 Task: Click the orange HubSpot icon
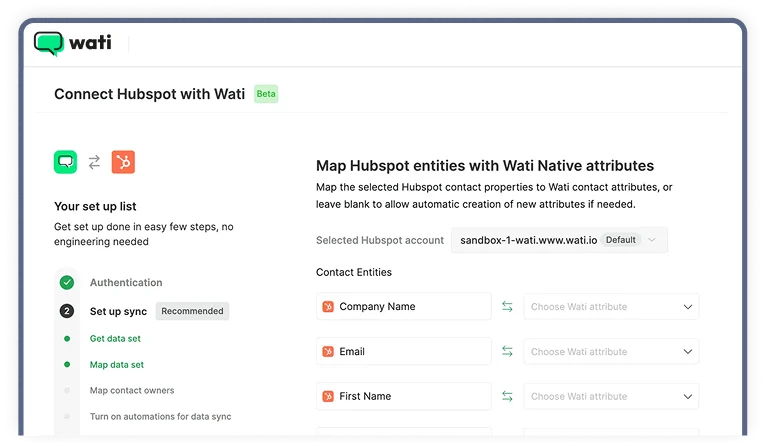[123, 162]
